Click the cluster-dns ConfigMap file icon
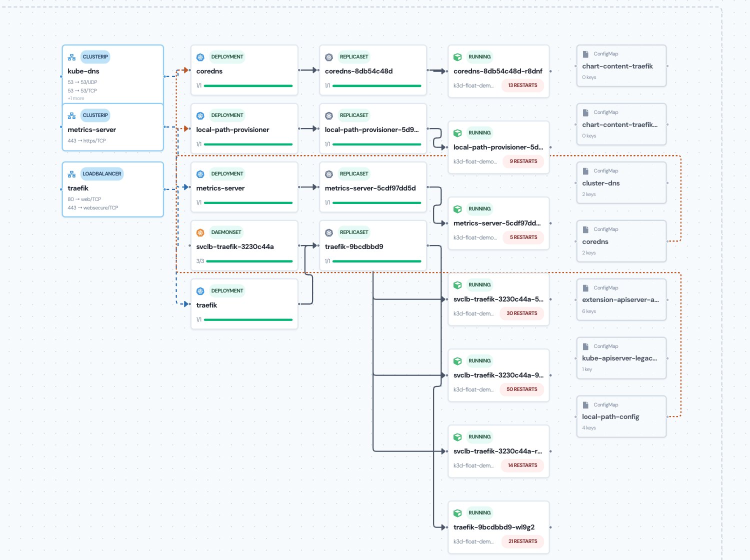Screen dimensions: 750x560 585,171
